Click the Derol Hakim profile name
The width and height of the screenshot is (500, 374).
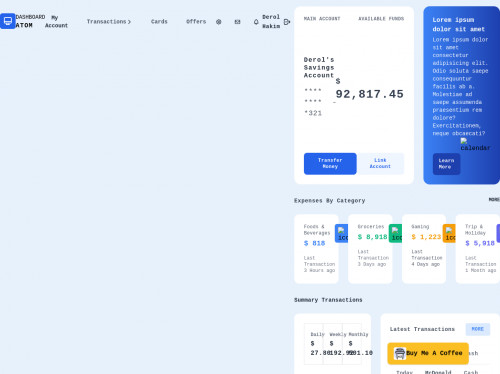(x=271, y=21)
